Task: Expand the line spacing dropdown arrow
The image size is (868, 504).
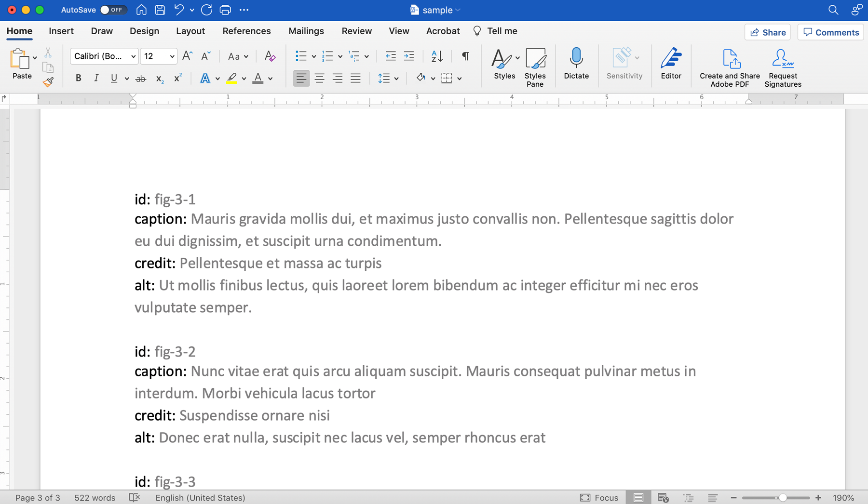Action: [396, 79]
